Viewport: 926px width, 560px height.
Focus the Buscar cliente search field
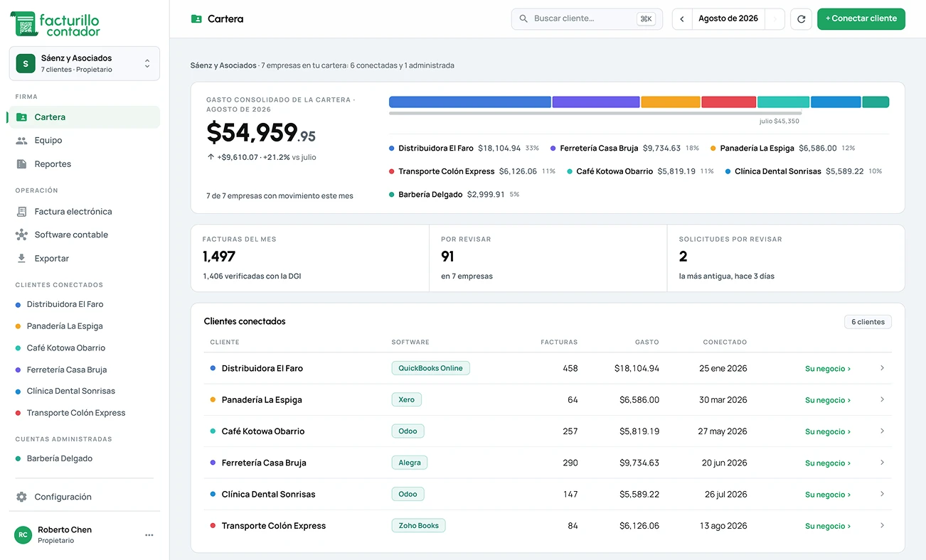(587, 19)
